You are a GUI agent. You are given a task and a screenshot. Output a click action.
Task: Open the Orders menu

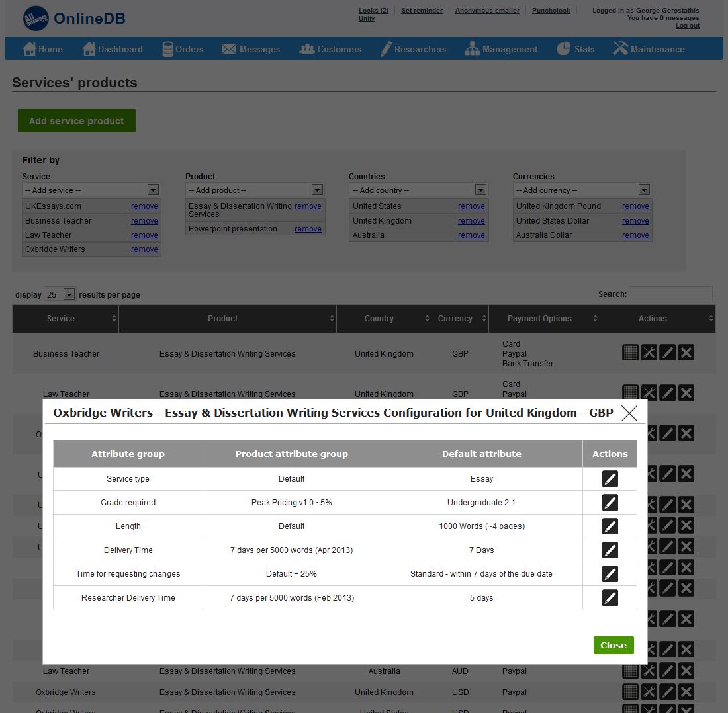(183, 49)
